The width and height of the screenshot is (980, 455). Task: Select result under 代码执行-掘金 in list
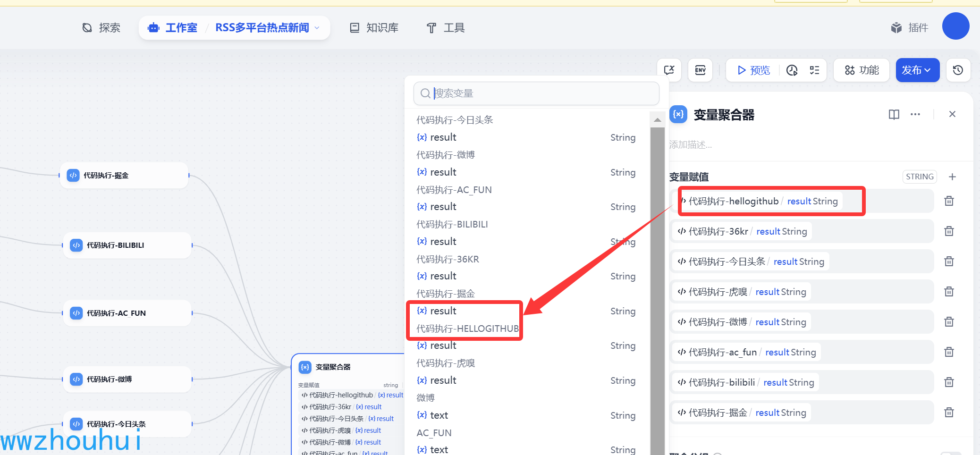[526, 311]
